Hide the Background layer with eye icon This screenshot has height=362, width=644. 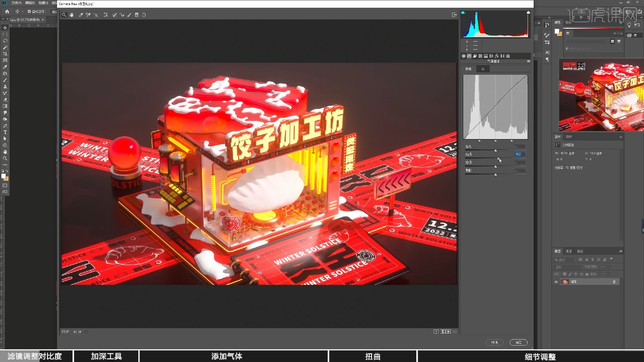556,282
